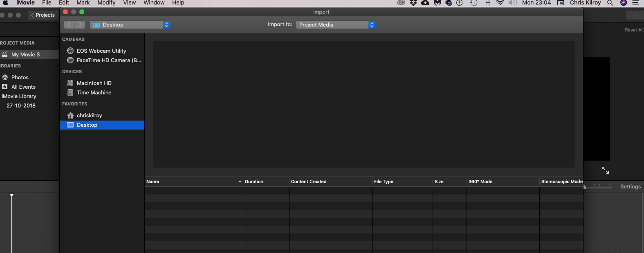The image size is (644, 253).
Task: Click the timeline playhead marker
Action: (12, 196)
